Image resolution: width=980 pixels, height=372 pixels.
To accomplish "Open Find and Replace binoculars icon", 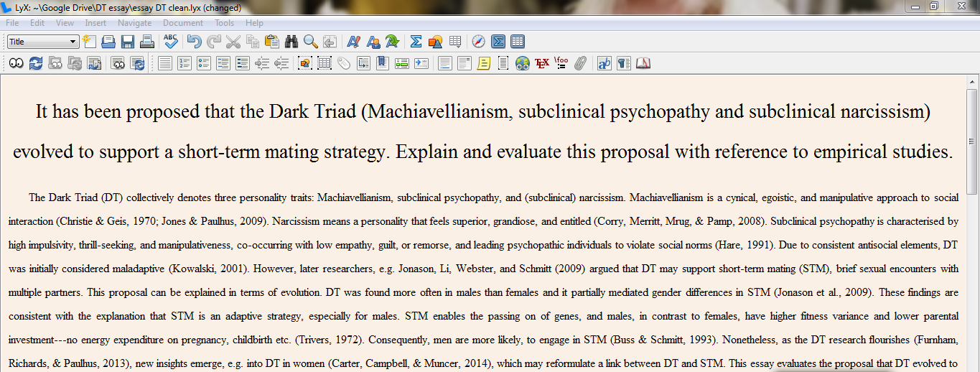I will pyautogui.click(x=291, y=42).
